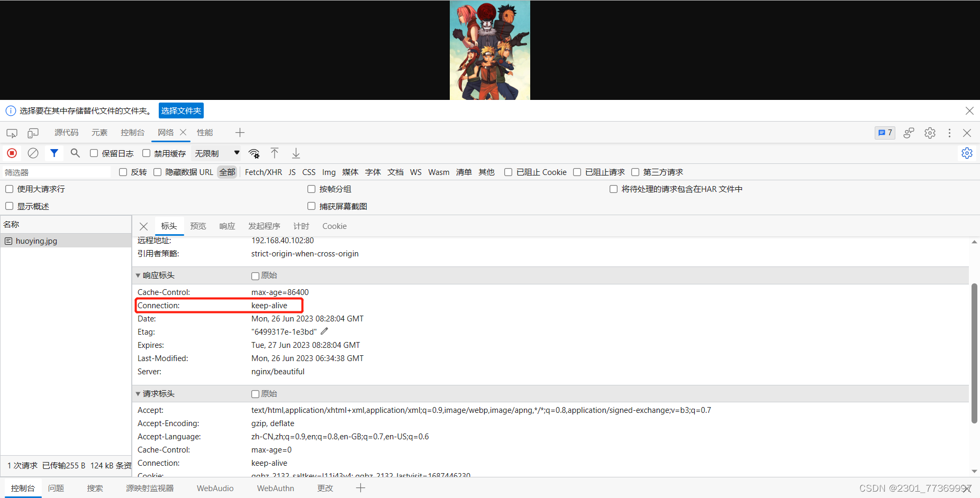This screenshot has width=980, height=498.
Task: Open the Timing tab of request
Action: tap(301, 226)
